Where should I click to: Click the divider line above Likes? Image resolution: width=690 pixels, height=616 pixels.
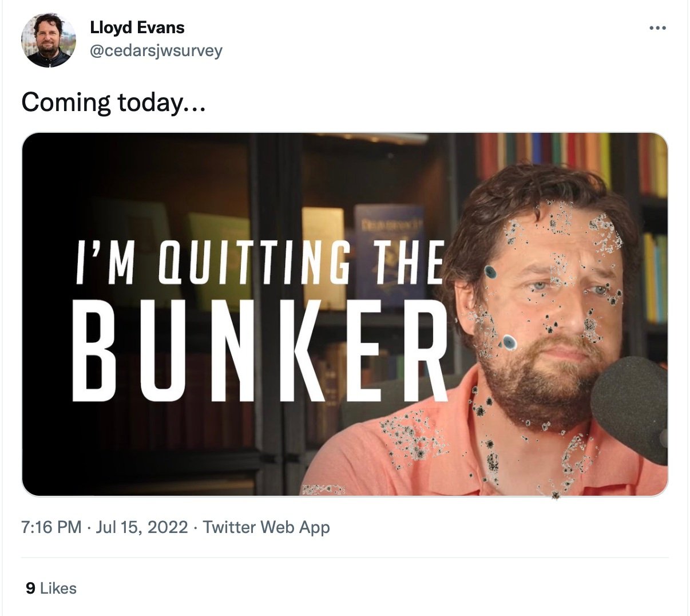tap(344, 558)
